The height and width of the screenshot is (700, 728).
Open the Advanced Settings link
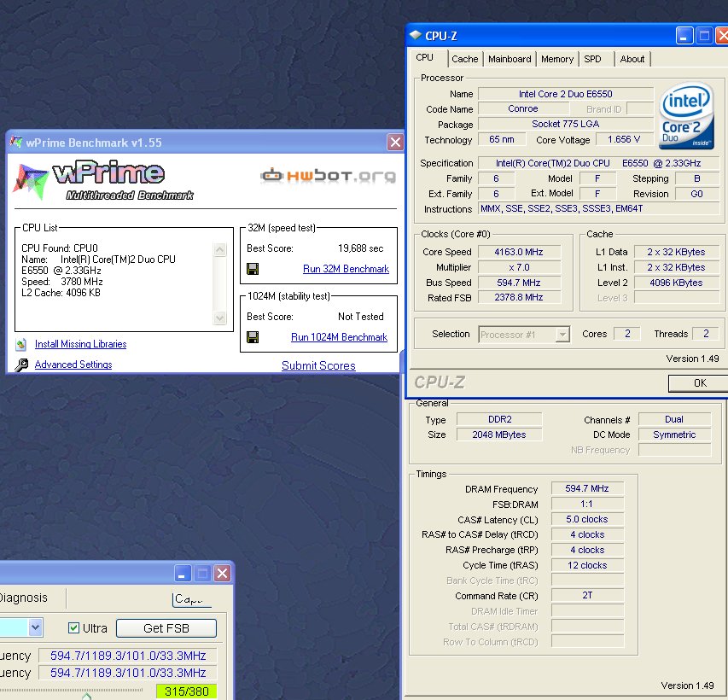[73, 365]
